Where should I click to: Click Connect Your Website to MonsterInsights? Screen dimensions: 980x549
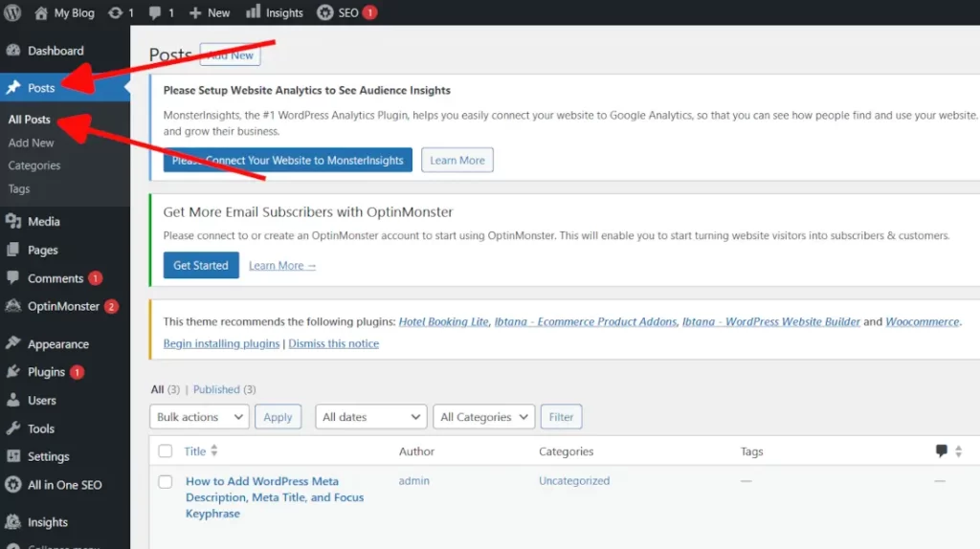(287, 160)
